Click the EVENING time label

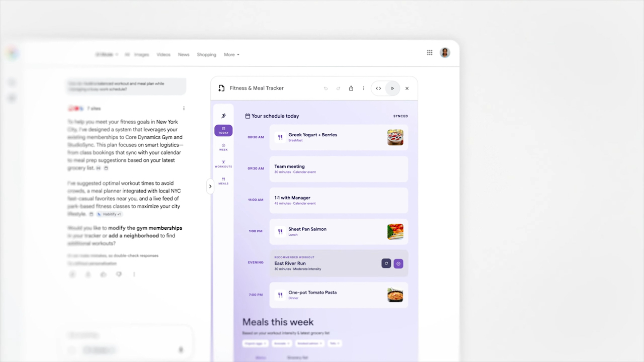pyautogui.click(x=256, y=262)
